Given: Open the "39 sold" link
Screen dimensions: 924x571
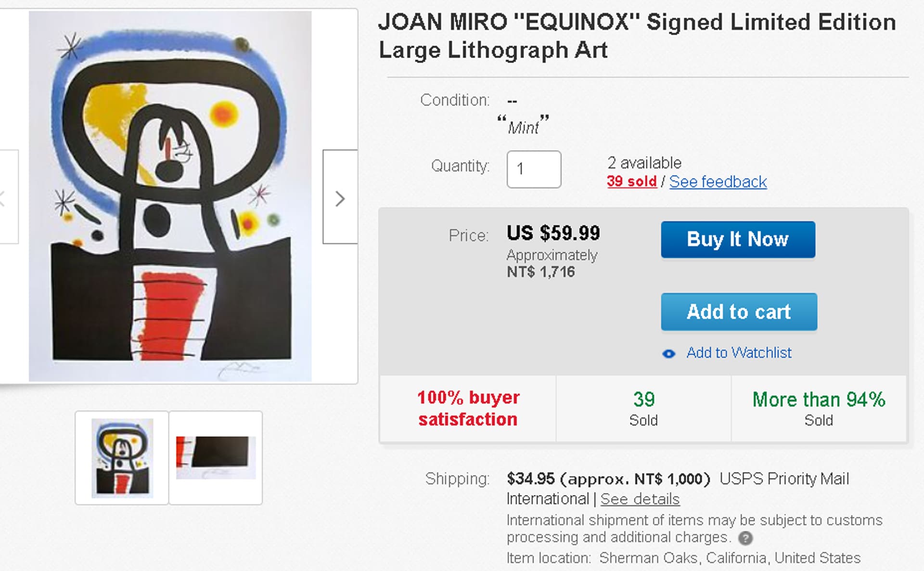Looking at the screenshot, I should [x=631, y=182].
